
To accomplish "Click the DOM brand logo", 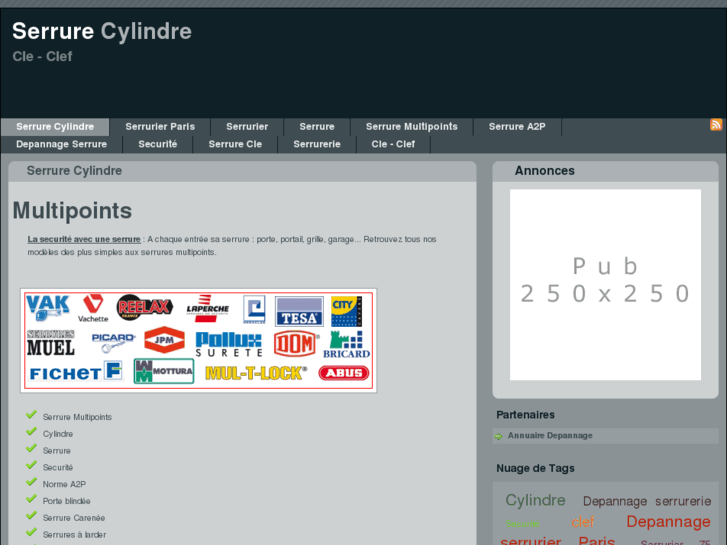I will pyautogui.click(x=295, y=344).
